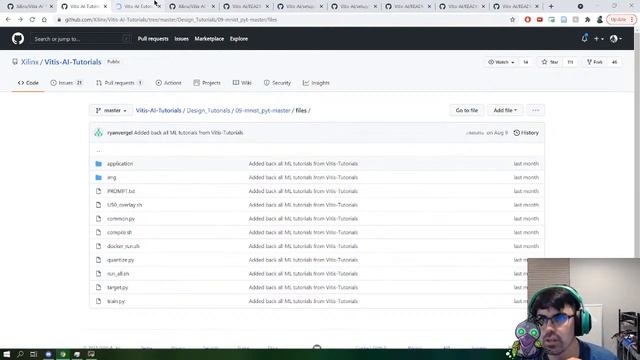Screen dimensions: 640x360
Task: Open the target.py file
Action: click(x=118, y=287)
